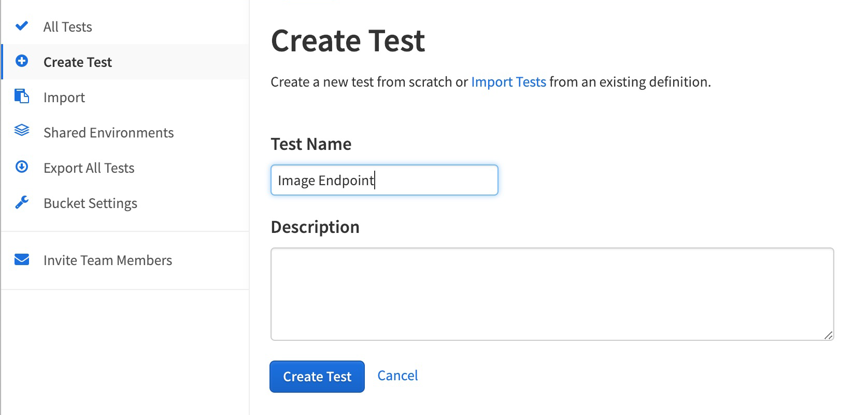
Task: Click the Bucket Settings wrench icon
Action: 22,202
